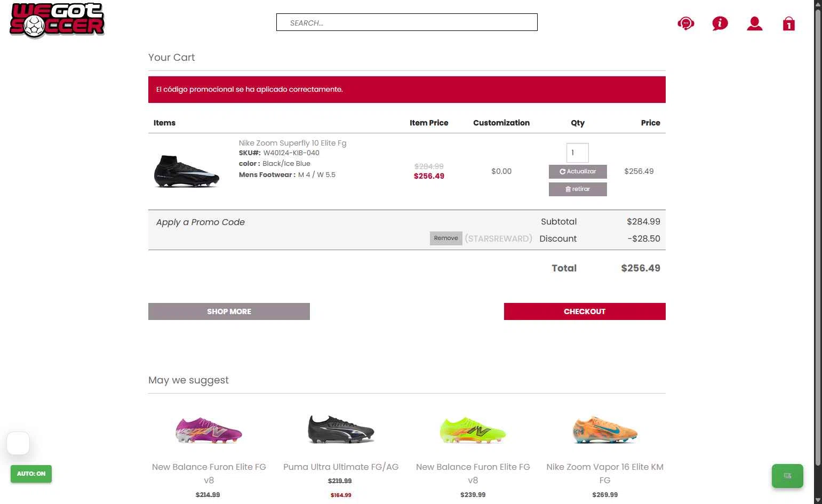Viewport: 822px width, 504px height.
Task: Open the WeGotSoccer logo home link
Action: 57,20
